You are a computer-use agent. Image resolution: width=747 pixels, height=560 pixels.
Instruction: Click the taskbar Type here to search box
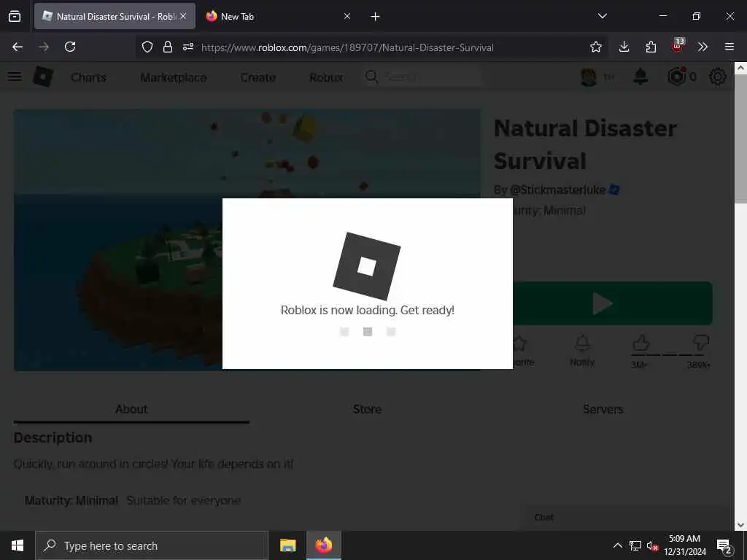coord(152,545)
